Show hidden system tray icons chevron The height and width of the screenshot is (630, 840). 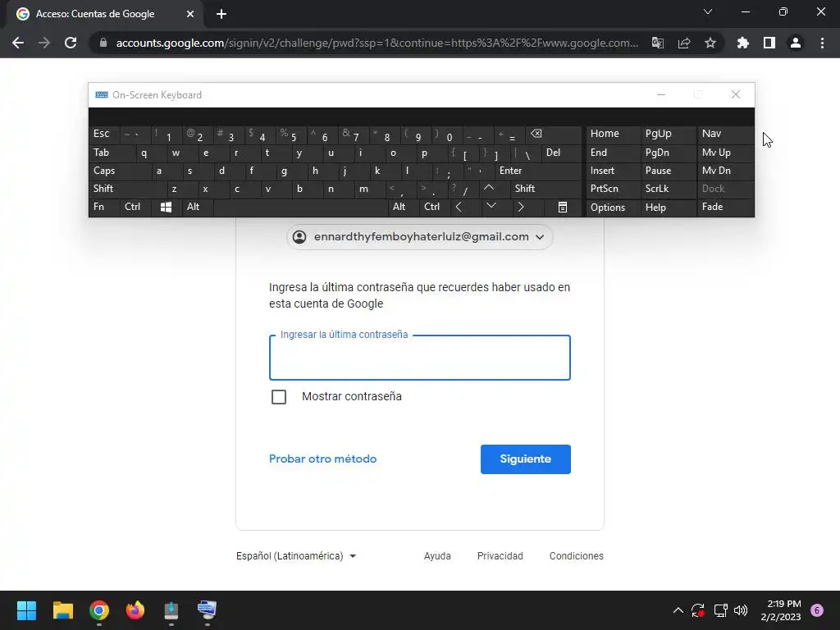tap(678, 610)
